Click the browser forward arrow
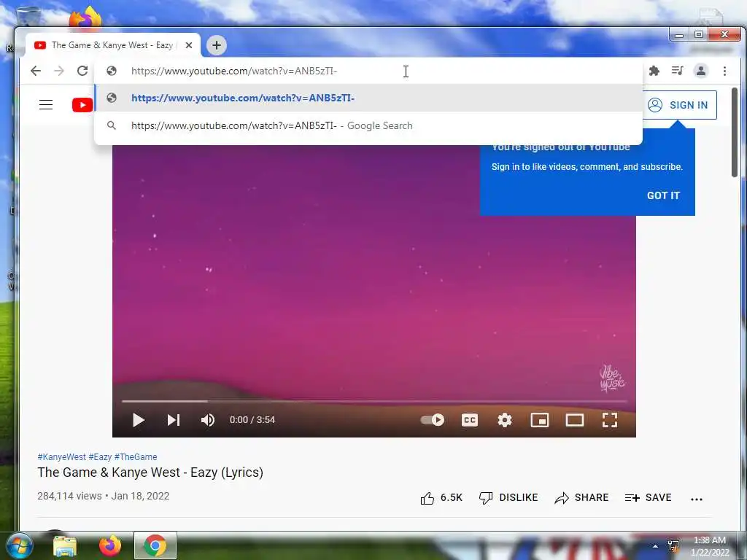Image resolution: width=747 pixels, height=560 pixels. [x=59, y=71]
